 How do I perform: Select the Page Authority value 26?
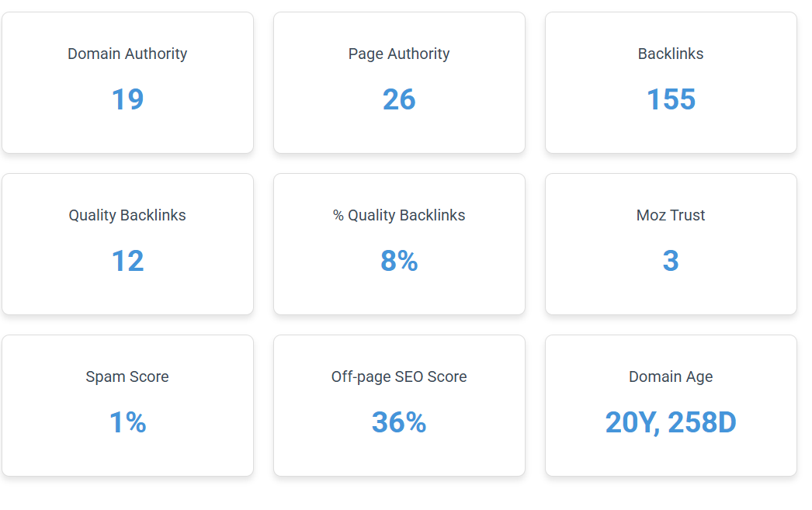[x=399, y=99]
